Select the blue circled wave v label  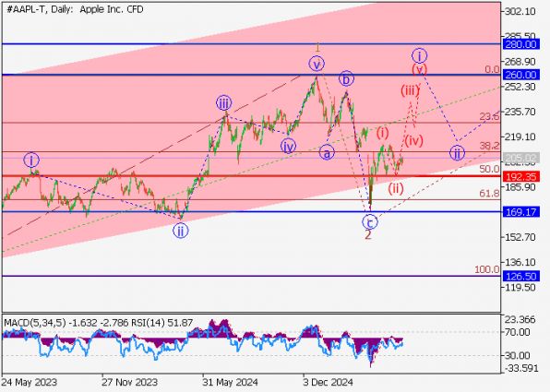[x=317, y=64]
